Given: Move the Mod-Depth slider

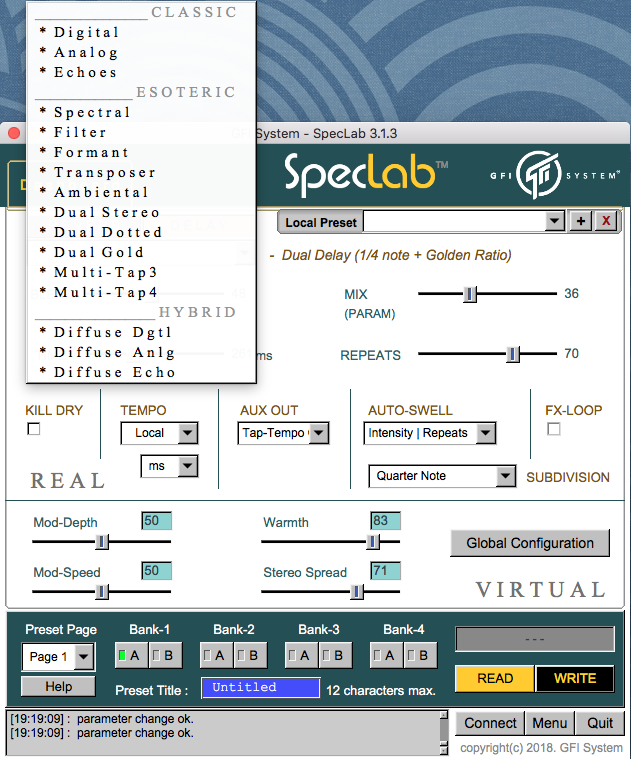Looking at the screenshot, I should 102,542.
